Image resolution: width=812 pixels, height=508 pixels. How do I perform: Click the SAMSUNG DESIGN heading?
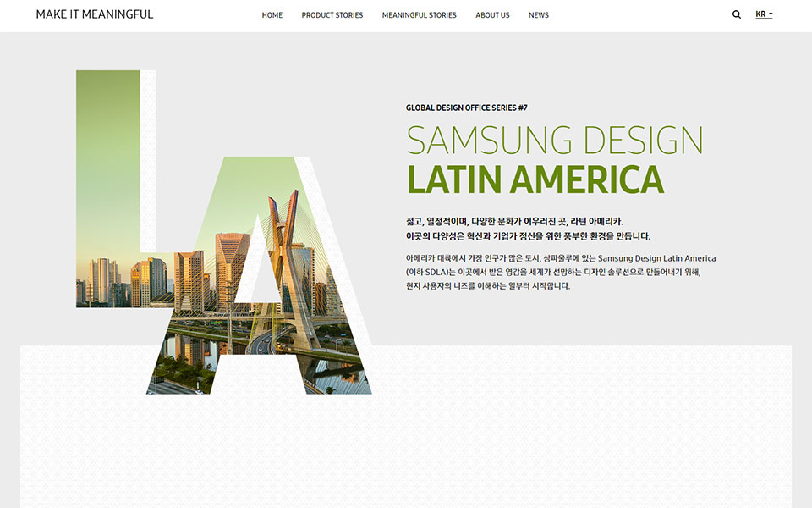click(x=555, y=141)
